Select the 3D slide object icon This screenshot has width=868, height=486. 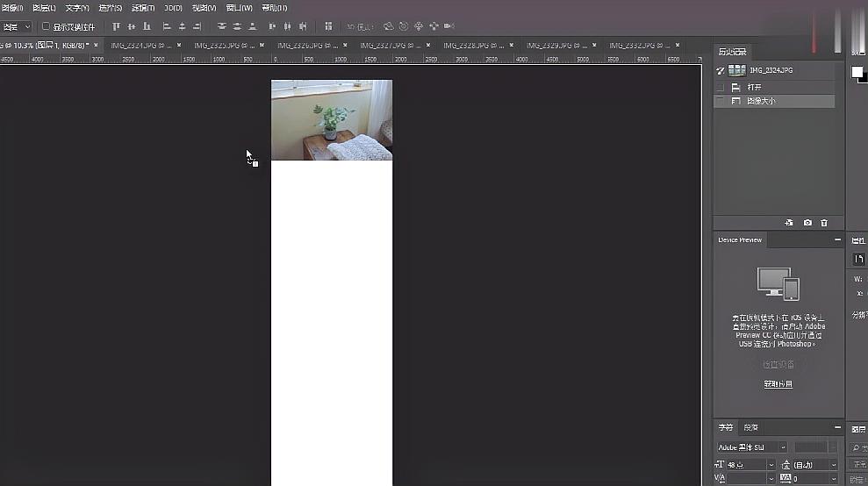pos(434,26)
